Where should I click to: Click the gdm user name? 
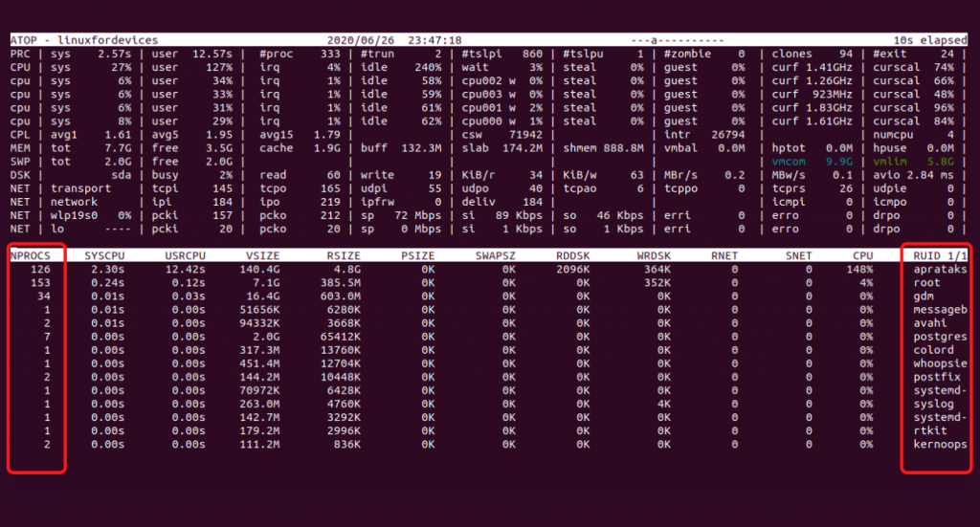(x=924, y=296)
